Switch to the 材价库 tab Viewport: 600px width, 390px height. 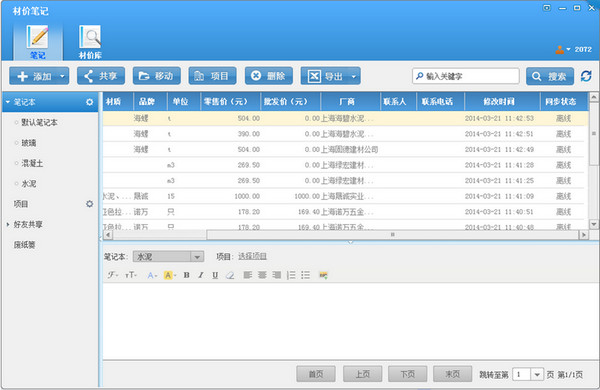(90, 41)
